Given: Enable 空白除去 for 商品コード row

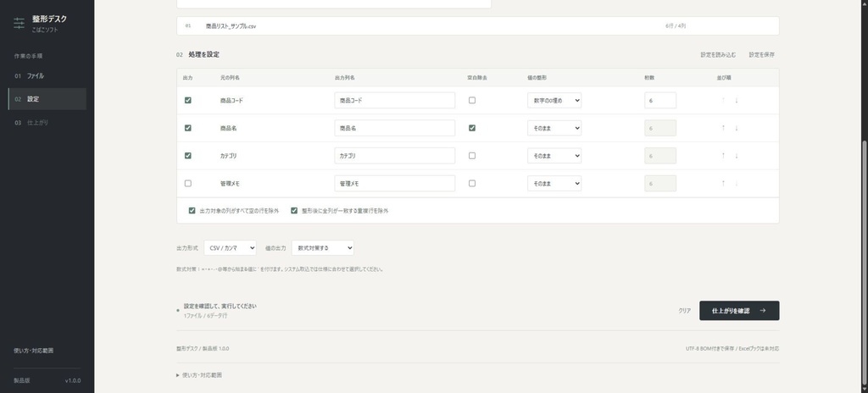Looking at the screenshot, I should point(471,100).
